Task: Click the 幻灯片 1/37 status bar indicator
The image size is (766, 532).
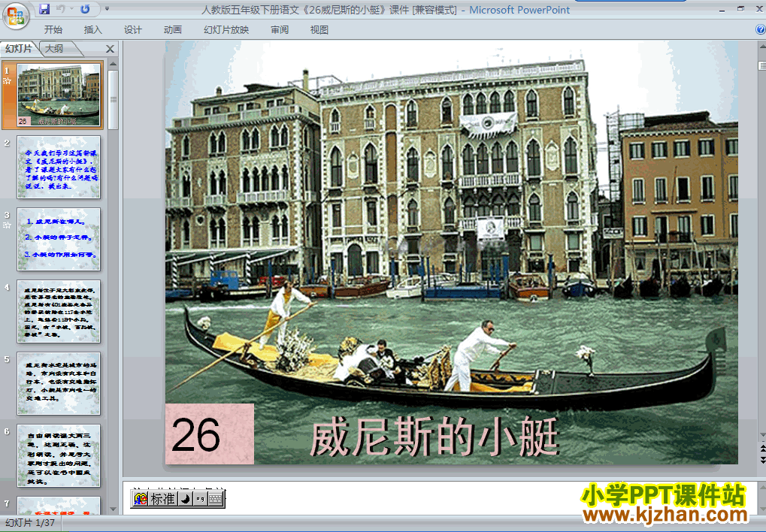Action: point(30,523)
